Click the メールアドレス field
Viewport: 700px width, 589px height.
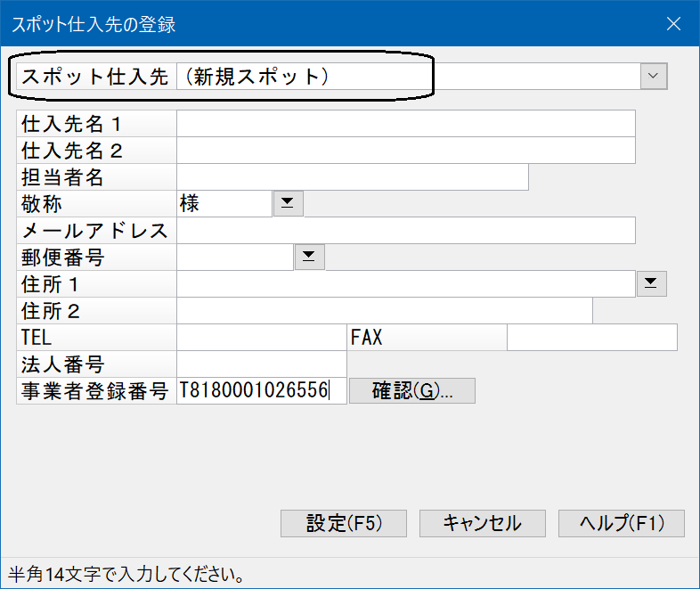(406, 231)
